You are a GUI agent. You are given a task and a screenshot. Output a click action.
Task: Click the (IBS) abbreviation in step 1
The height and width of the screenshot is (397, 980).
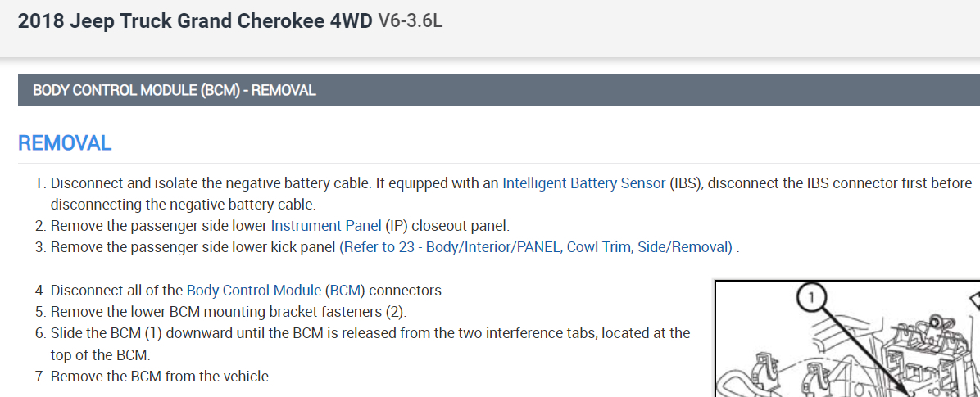[x=684, y=183]
